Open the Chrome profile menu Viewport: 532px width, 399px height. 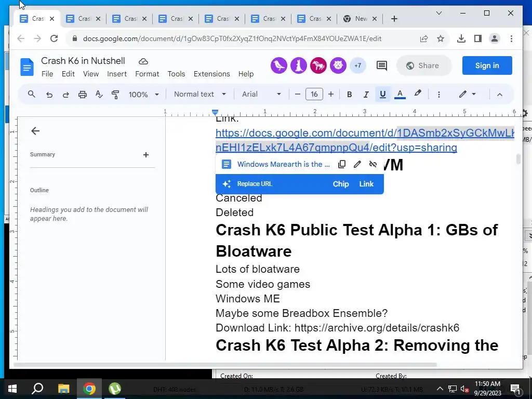coord(495,38)
